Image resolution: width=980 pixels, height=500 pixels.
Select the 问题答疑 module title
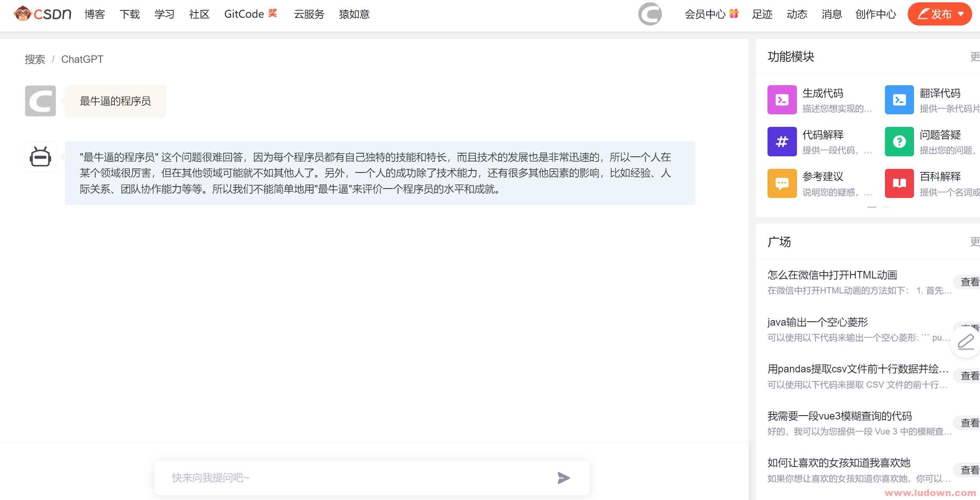click(x=940, y=135)
